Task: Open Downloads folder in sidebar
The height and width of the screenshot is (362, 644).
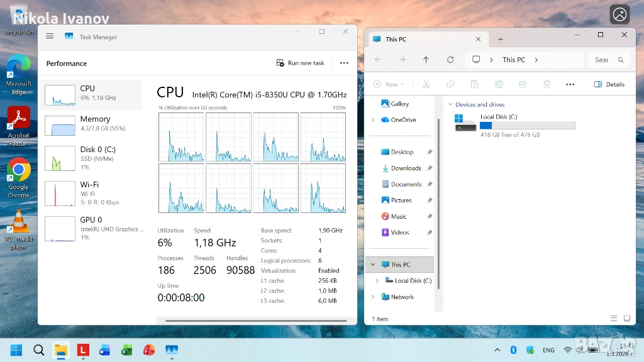Action: click(x=406, y=168)
